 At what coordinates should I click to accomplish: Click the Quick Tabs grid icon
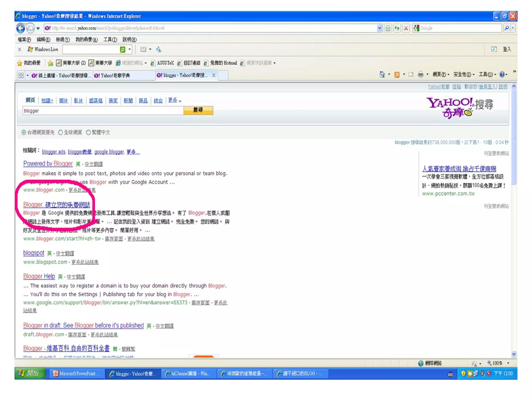(21, 75)
